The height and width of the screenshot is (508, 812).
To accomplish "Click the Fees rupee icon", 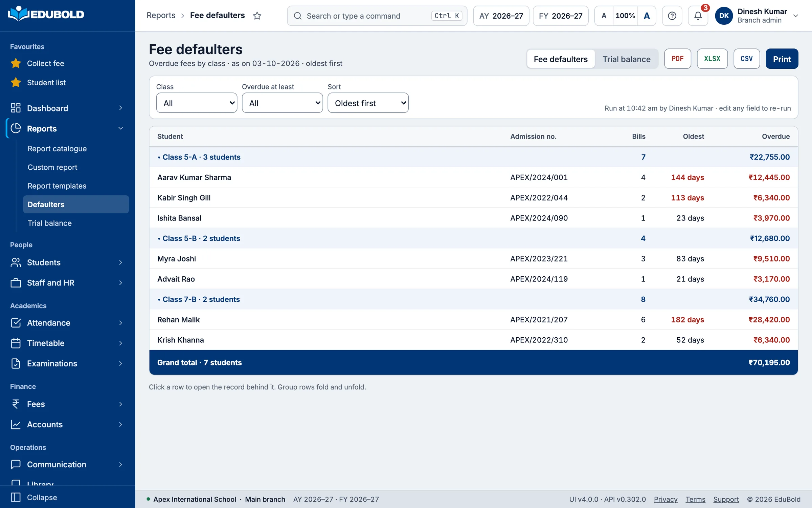I will point(16,404).
